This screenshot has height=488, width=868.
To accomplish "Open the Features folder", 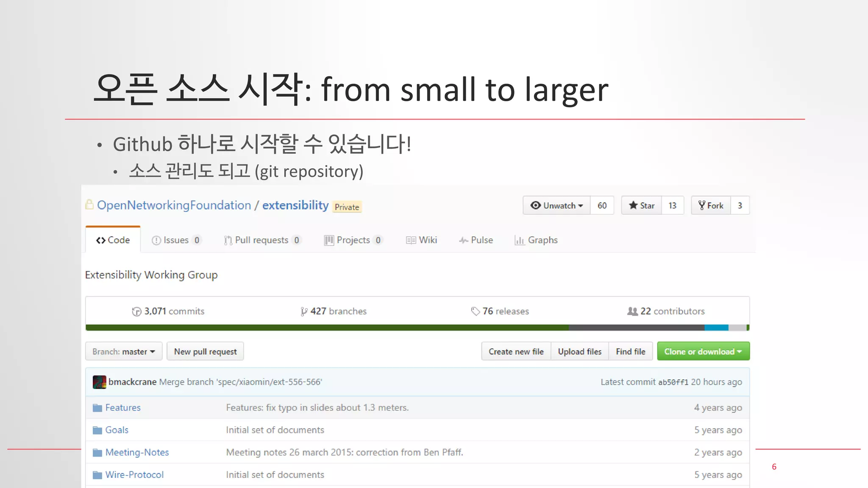I will (x=123, y=408).
